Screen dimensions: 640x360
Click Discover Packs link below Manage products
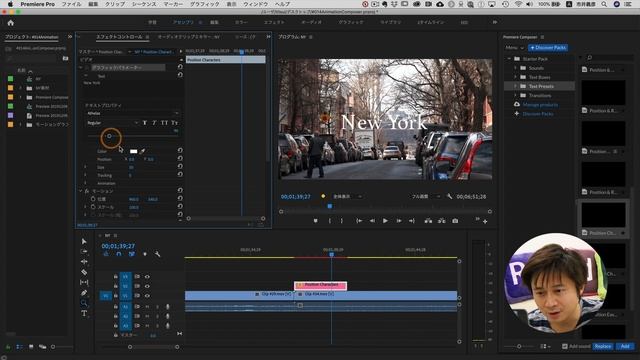(x=538, y=114)
